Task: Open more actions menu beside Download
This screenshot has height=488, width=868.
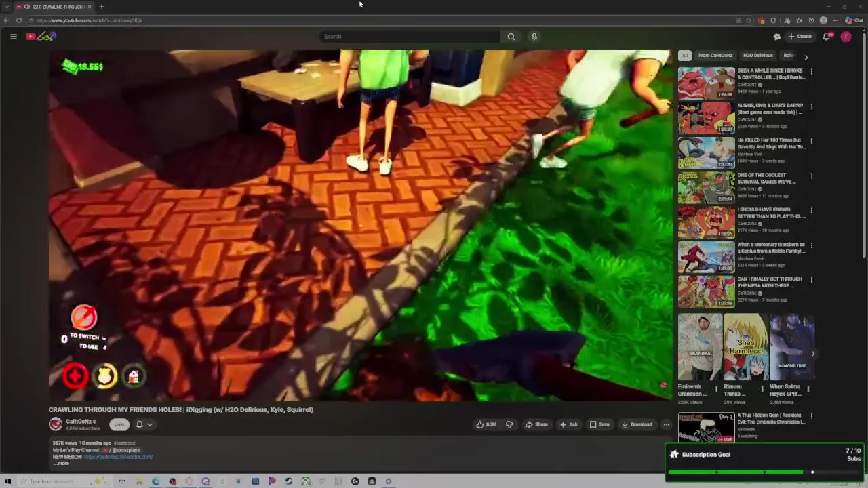Action: [667, 424]
